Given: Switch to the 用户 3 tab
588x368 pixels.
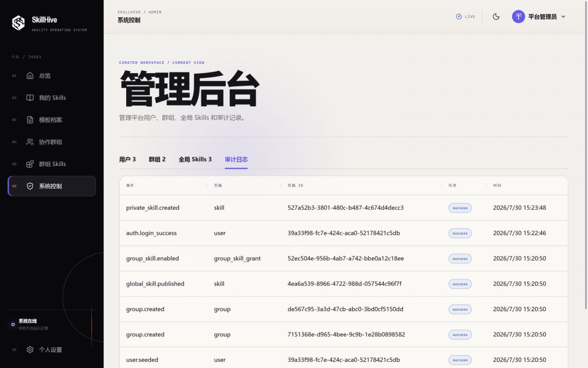Looking at the screenshot, I should pyautogui.click(x=127, y=159).
